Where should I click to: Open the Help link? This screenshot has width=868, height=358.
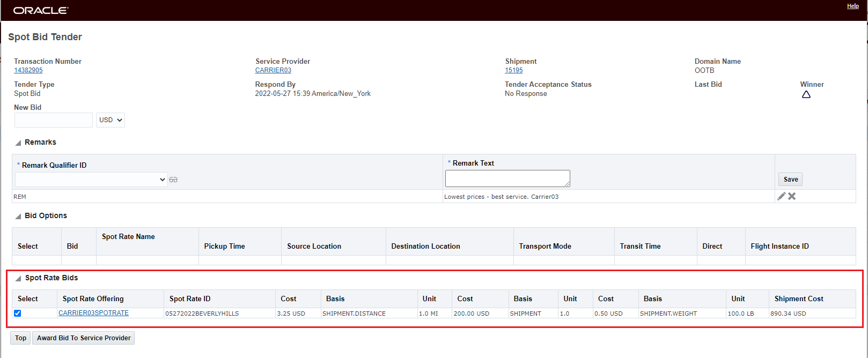(852, 6)
